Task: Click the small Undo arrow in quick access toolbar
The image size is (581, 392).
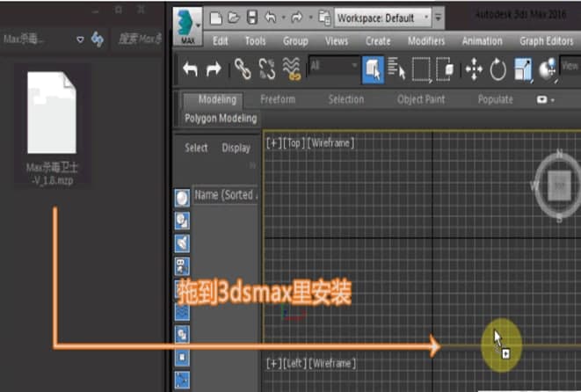Action: (x=271, y=17)
